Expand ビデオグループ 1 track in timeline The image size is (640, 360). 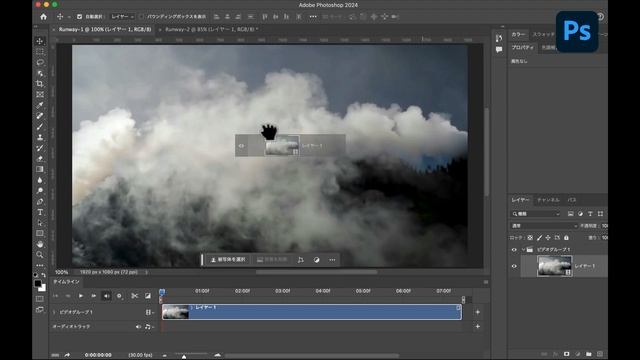click(x=54, y=312)
